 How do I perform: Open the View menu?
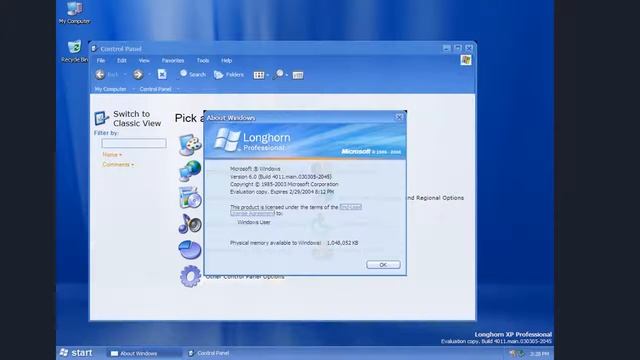(144, 60)
